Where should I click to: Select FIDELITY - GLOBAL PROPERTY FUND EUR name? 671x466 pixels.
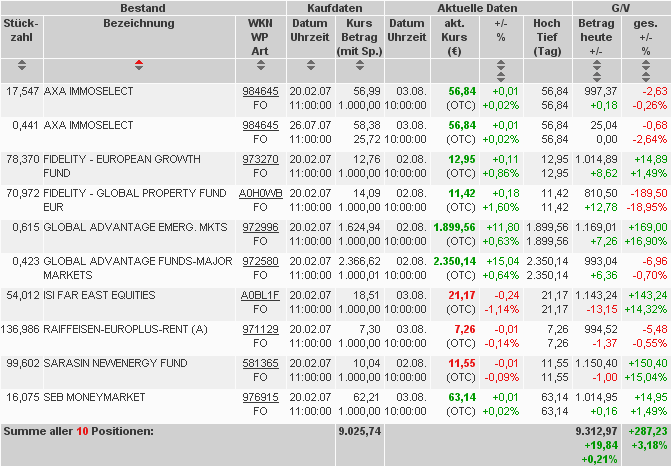coord(135,200)
